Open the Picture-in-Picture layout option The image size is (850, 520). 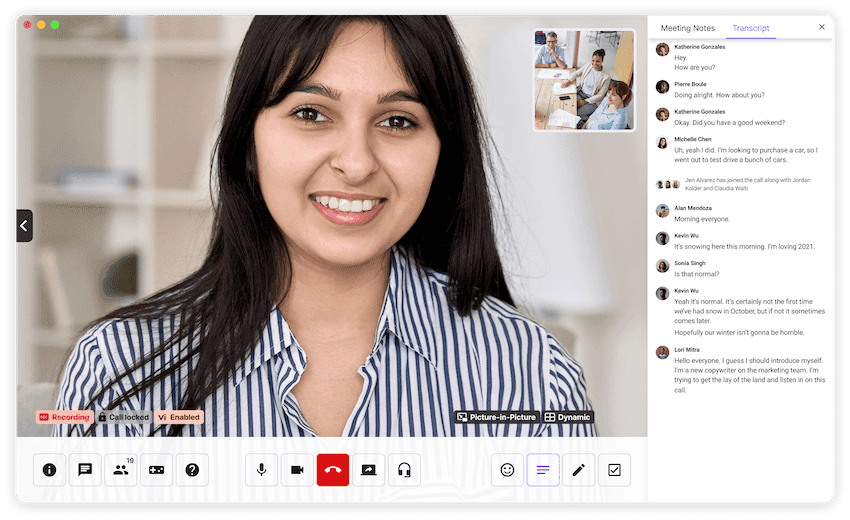[497, 417]
